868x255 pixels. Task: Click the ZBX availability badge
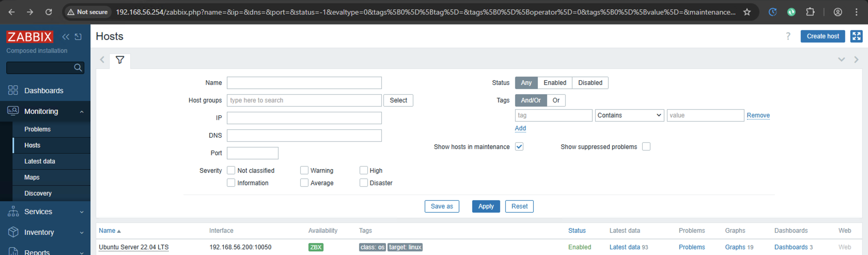(316, 247)
